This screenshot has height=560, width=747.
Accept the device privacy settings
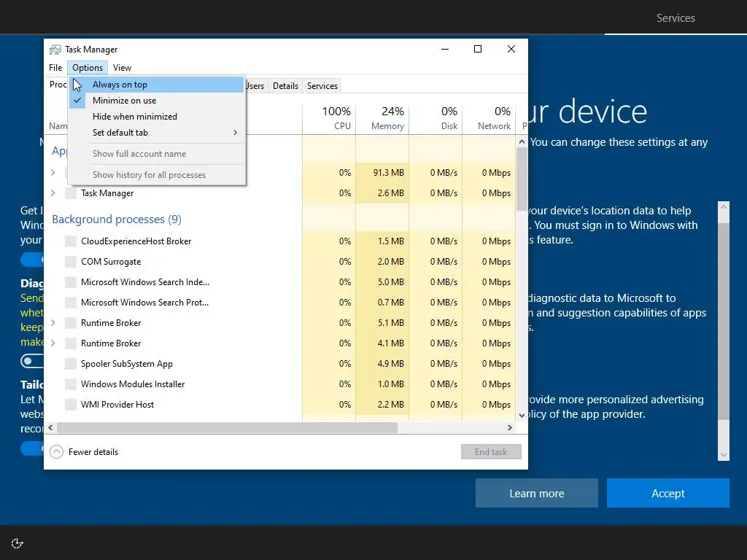(x=668, y=494)
